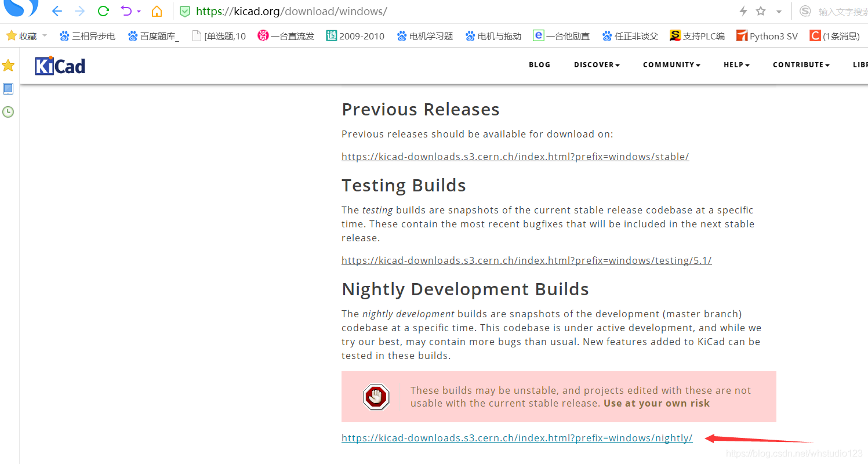Bookmark the page with the star icon
This screenshot has height=464, width=868.
pyautogui.click(x=761, y=11)
